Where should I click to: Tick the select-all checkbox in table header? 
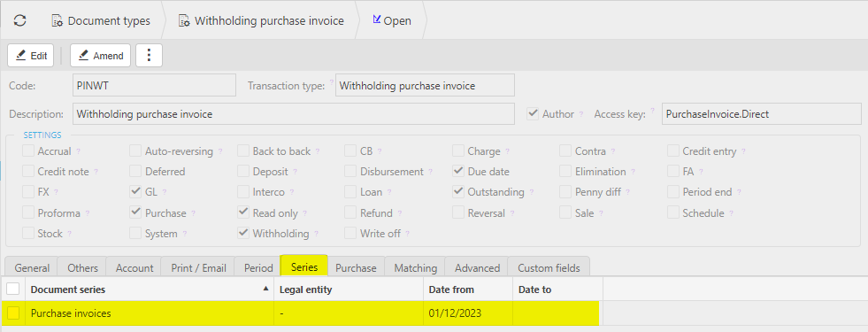12,289
